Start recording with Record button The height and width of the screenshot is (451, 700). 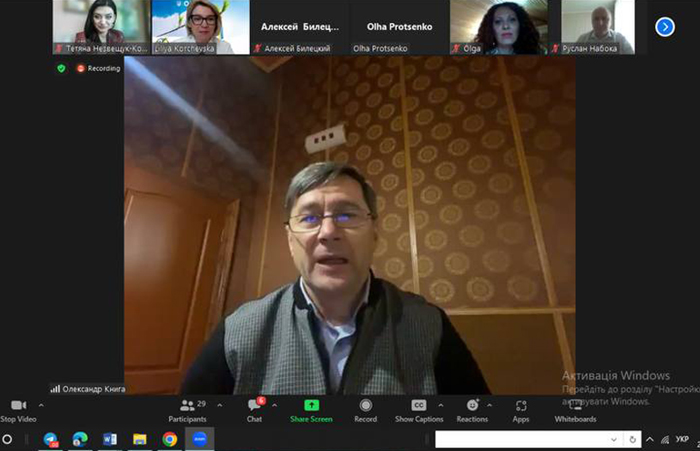(x=366, y=411)
